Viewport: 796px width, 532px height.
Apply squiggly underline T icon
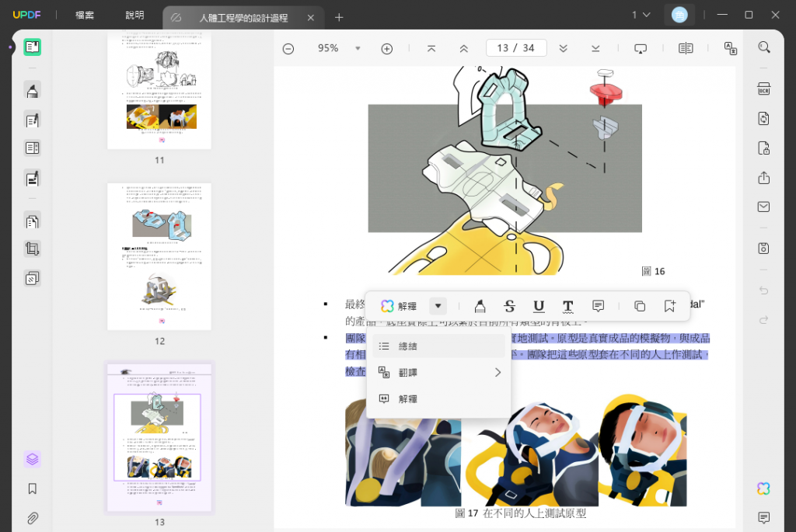point(568,306)
